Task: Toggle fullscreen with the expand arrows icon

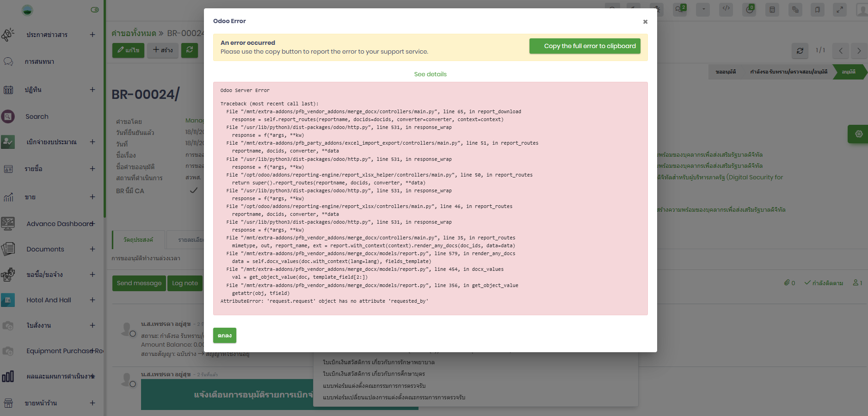Action: [840, 9]
